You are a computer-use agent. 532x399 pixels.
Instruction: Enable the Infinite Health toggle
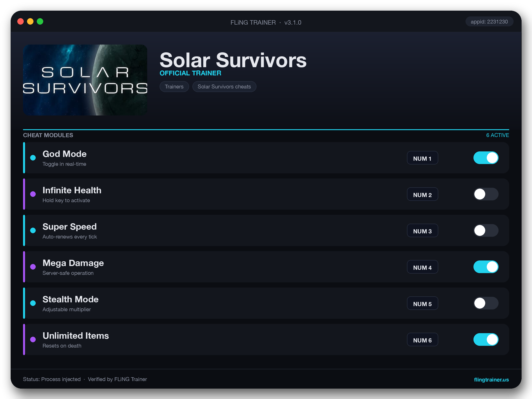pos(486,194)
